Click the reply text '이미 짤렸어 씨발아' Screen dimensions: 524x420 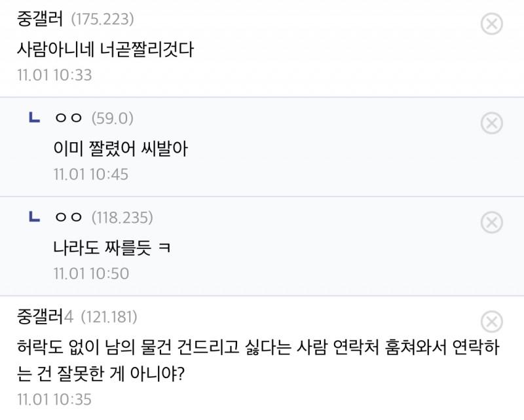pyautogui.click(x=121, y=149)
